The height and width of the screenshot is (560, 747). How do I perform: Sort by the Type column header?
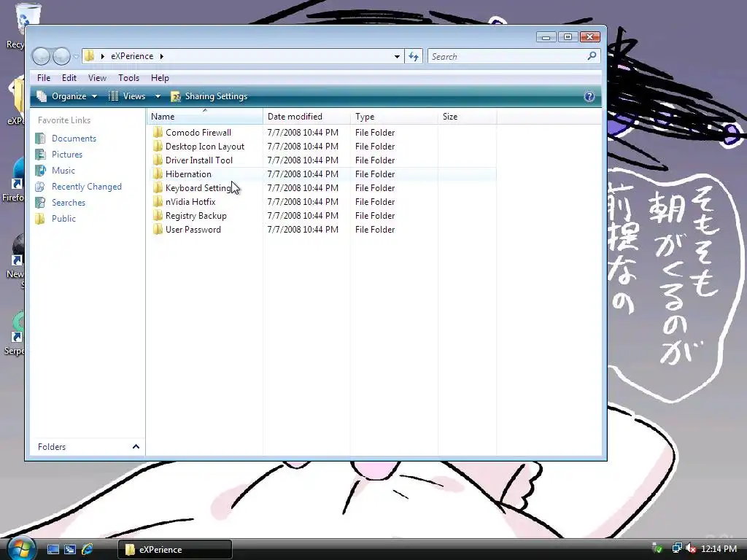coord(394,116)
